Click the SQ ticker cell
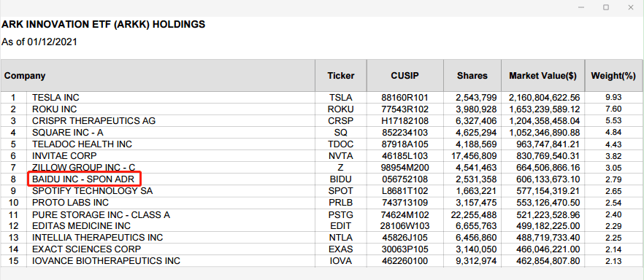 pyautogui.click(x=341, y=133)
